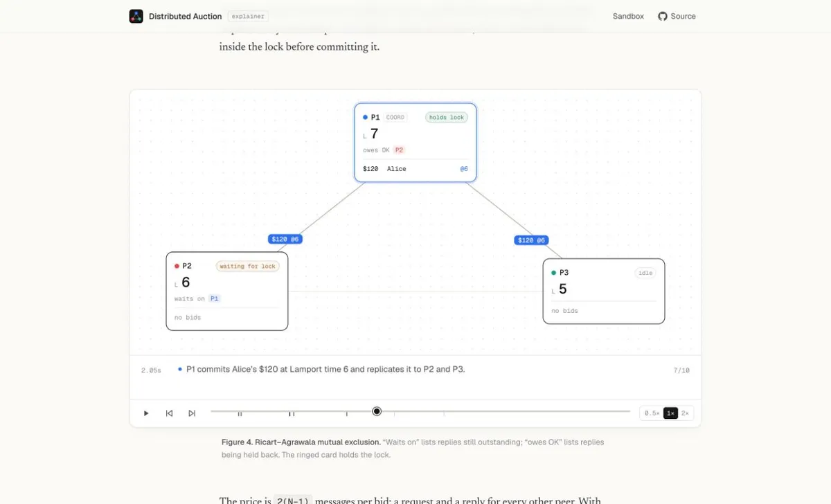Image resolution: width=831 pixels, height=504 pixels.
Task: Click the $120 @6 message on the P1–P2 edge
Action: [x=285, y=239]
